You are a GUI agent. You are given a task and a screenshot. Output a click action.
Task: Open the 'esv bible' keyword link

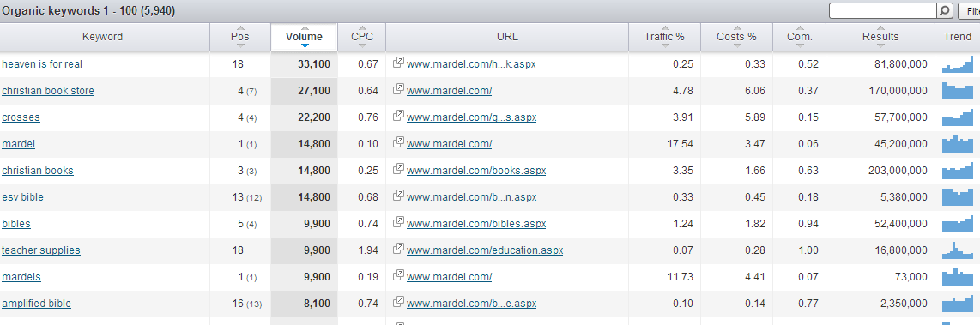tap(22, 197)
